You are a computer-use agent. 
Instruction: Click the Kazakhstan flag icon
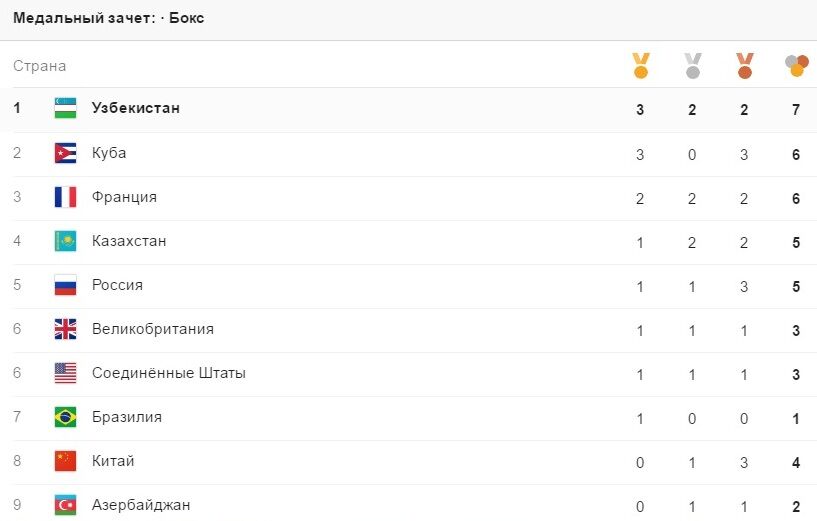click(65, 241)
